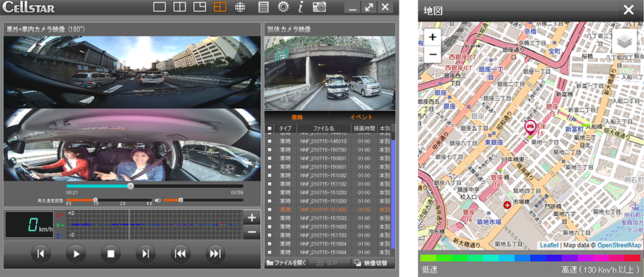Click the red hospital cross marker on map
Screen dimensions: 644x277
click(507, 204)
